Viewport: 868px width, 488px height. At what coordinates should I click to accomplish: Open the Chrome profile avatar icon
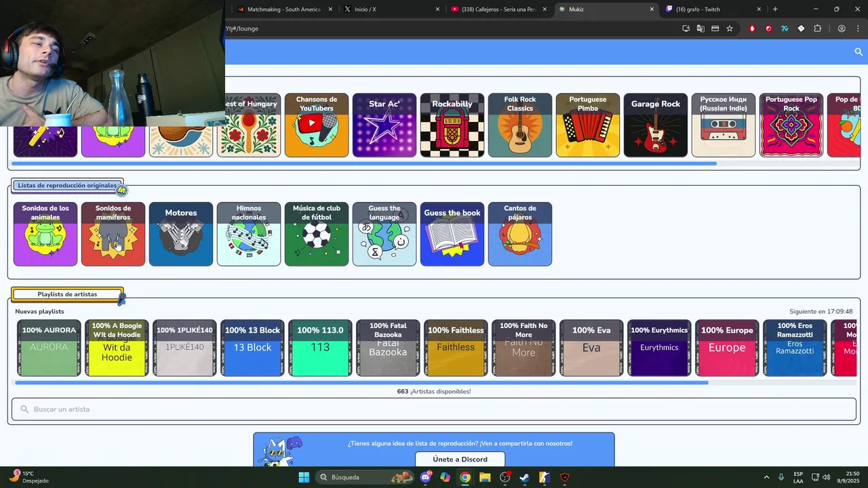(x=842, y=28)
